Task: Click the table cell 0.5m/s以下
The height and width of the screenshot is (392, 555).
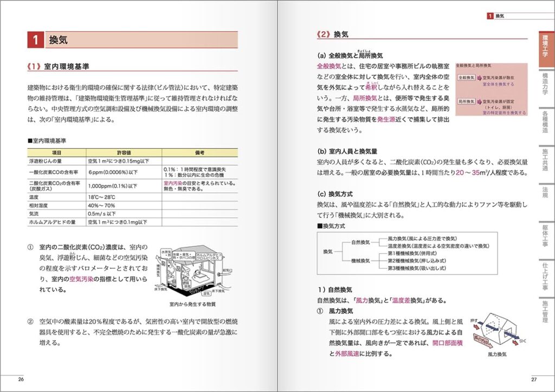Action: pyautogui.click(x=124, y=214)
